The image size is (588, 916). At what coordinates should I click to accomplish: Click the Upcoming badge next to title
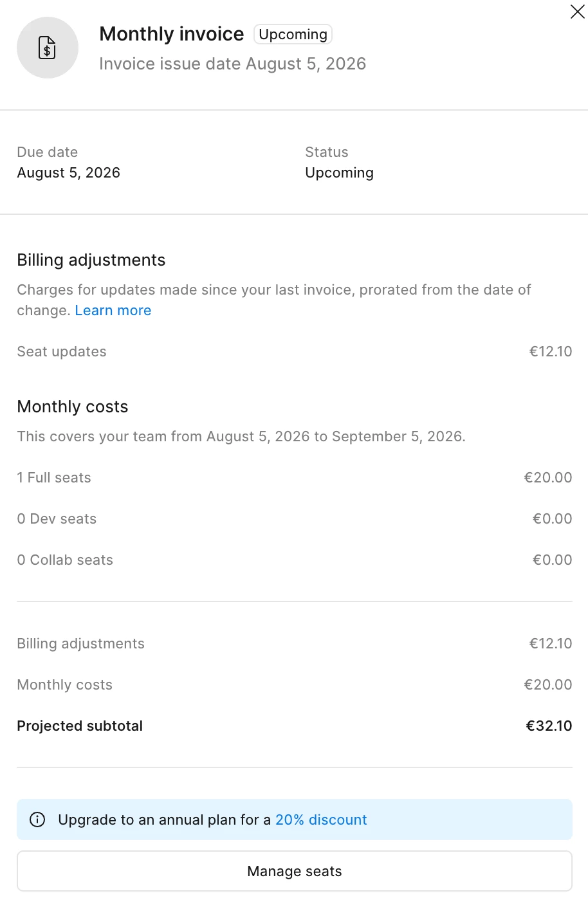click(293, 34)
